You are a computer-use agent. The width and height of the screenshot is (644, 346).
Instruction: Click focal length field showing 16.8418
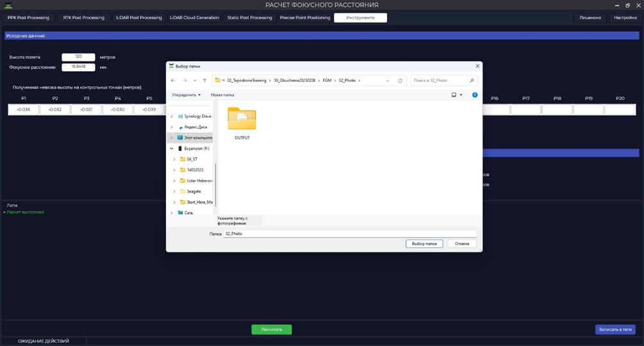78,67
